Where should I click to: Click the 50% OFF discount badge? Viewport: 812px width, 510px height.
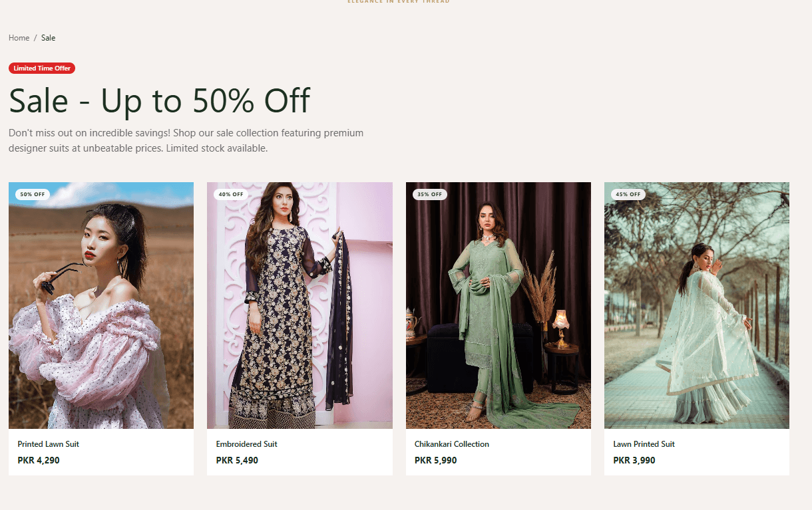point(33,195)
